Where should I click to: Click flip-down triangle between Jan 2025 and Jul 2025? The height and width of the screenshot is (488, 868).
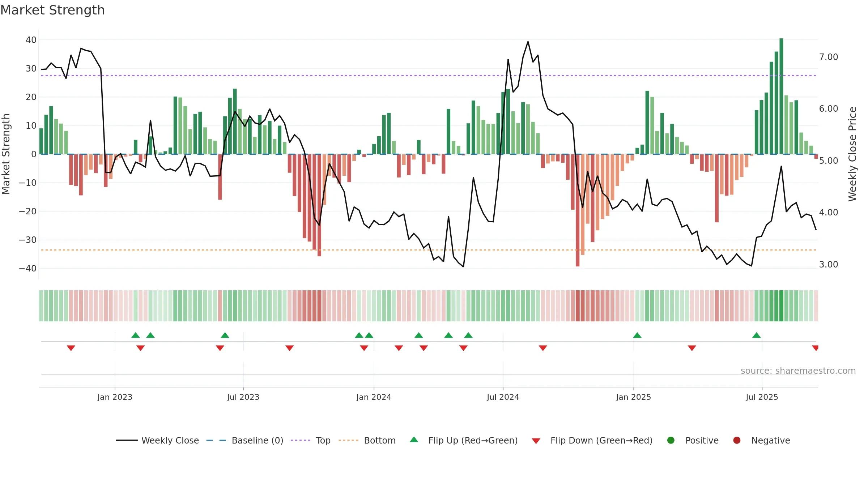click(x=692, y=348)
